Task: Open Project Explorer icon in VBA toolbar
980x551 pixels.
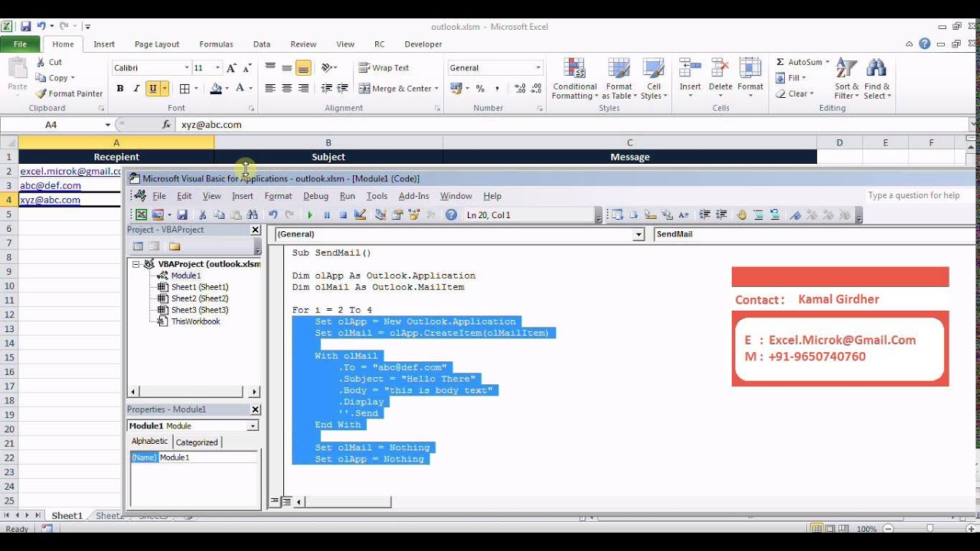Action: tap(381, 215)
